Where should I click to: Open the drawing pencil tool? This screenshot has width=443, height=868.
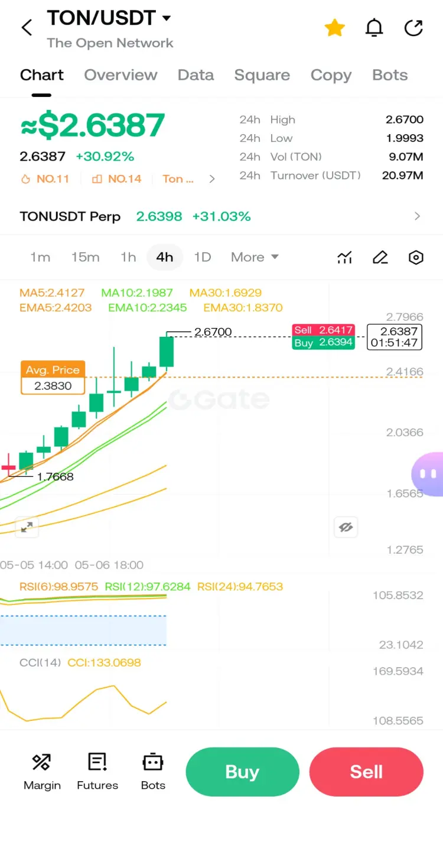click(380, 258)
